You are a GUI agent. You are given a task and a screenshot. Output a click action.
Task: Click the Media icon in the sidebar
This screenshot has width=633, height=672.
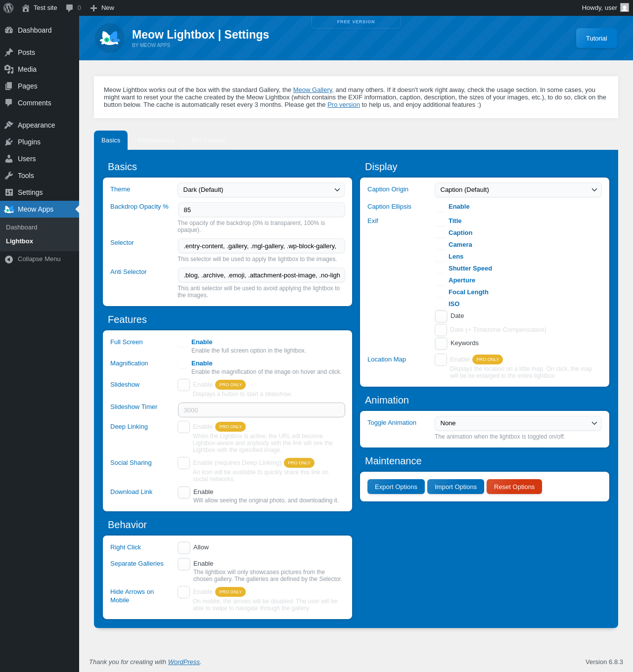click(9, 69)
